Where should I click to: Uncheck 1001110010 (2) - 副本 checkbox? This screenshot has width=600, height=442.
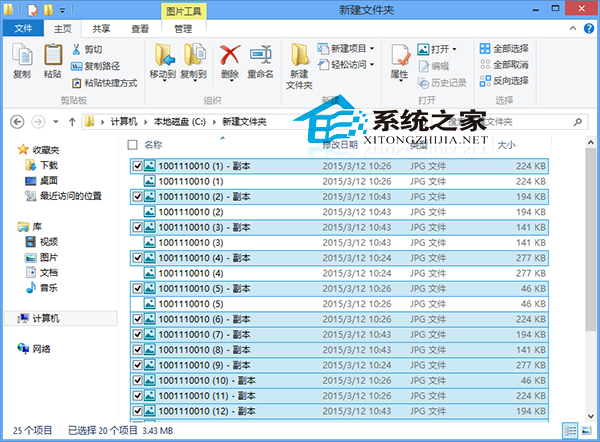(x=137, y=197)
